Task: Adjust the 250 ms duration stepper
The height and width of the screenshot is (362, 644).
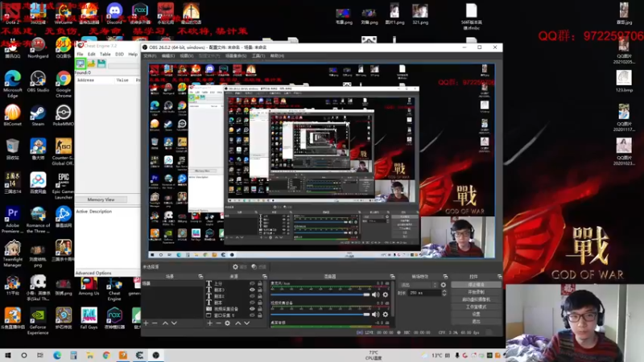Action: [x=444, y=293]
